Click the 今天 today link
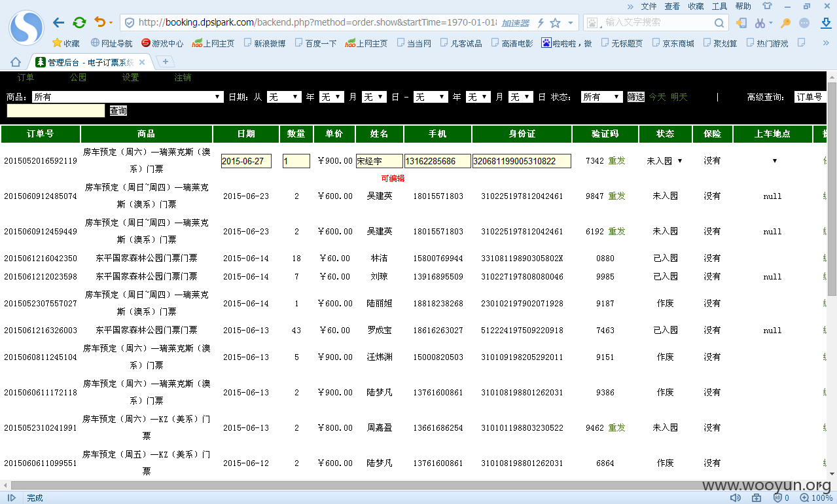The image size is (837, 504). (x=658, y=97)
